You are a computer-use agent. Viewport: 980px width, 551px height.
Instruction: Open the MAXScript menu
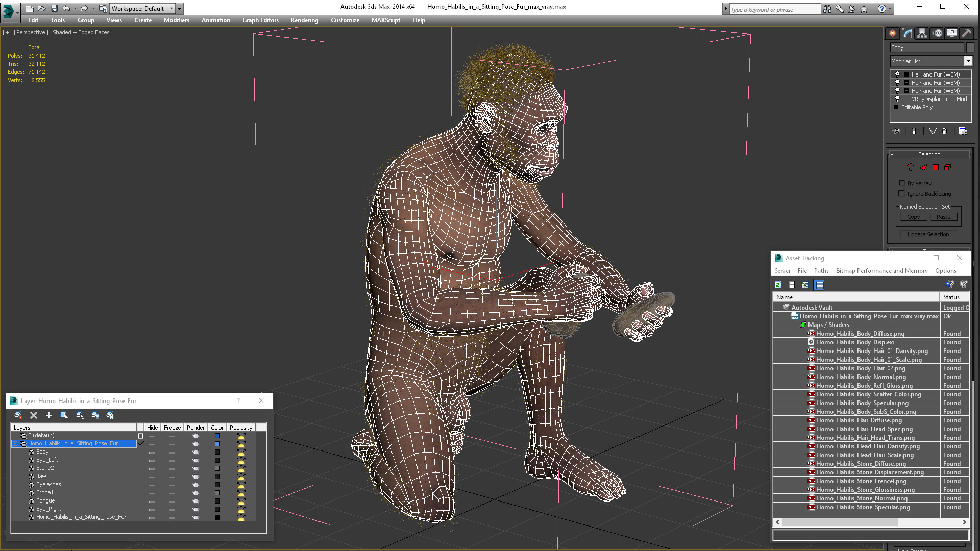pyautogui.click(x=385, y=20)
